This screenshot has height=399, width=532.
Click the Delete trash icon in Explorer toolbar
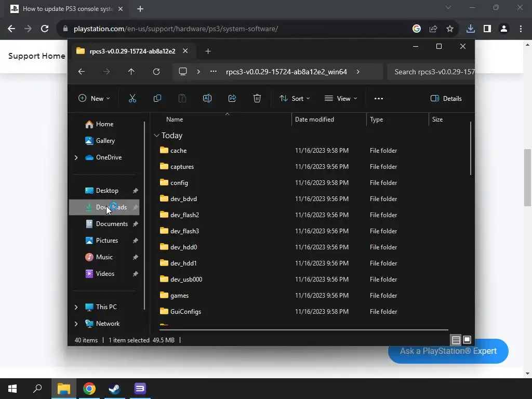(x=257, y=98)
